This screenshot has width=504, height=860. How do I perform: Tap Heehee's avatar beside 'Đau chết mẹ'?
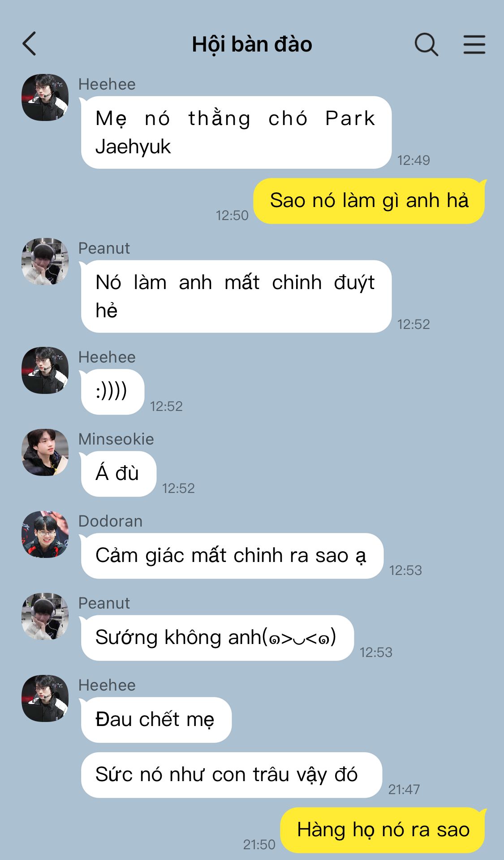point(45,698)
